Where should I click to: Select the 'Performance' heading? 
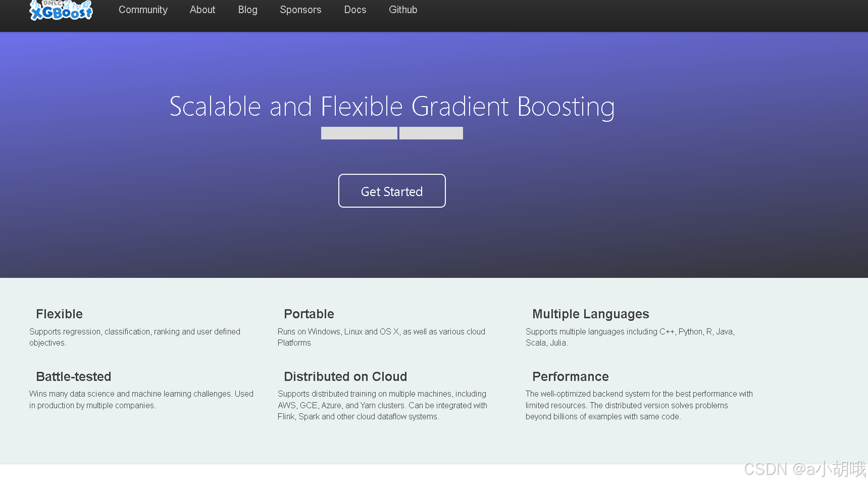pos(571,377)
